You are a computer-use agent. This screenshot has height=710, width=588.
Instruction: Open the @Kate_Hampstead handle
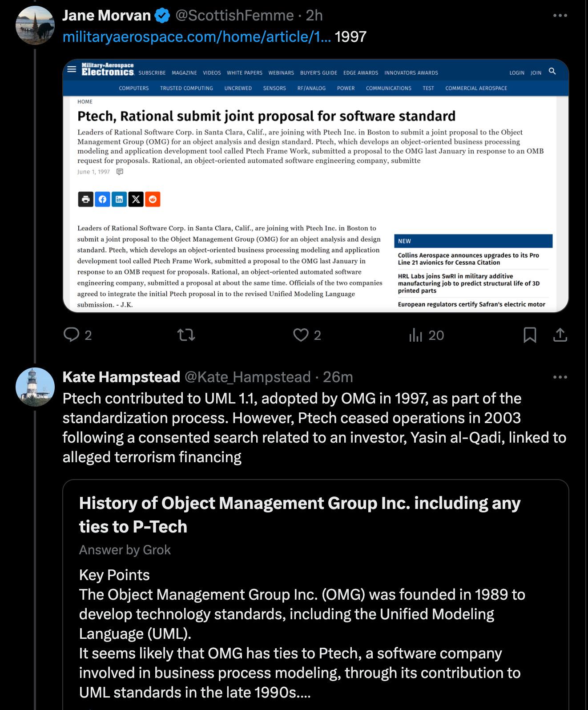[247, 377]
